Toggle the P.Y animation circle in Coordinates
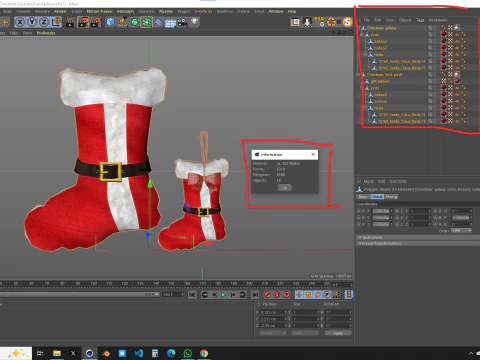 point(359,218)
